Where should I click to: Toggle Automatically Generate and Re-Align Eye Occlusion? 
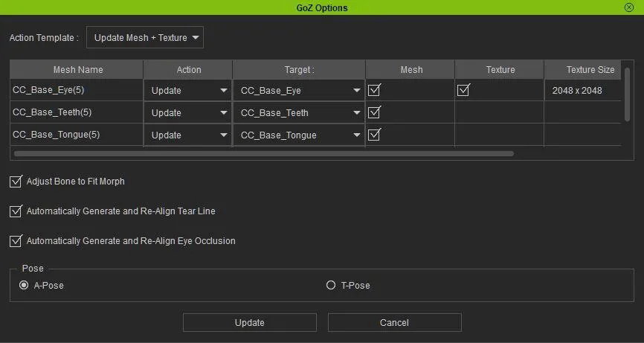pyautogui.click(x=16, y=241)
